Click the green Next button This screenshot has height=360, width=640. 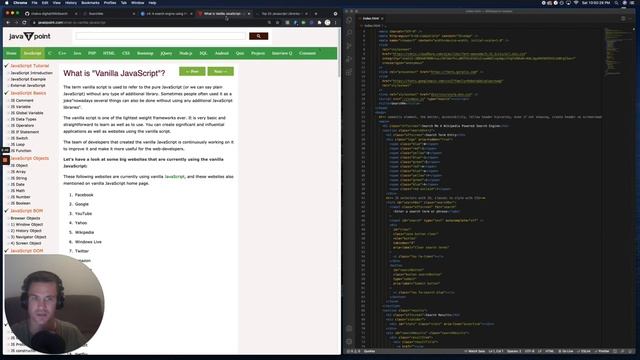[x=220, y=71]
